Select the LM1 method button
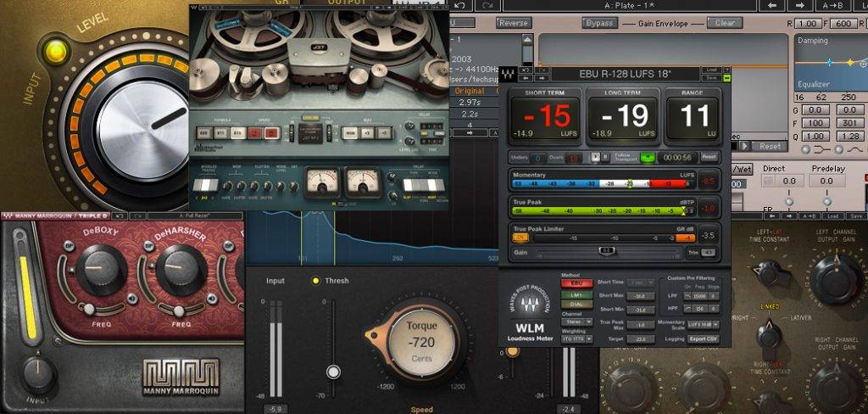868x414 pixels. click(x=576, y=294)
